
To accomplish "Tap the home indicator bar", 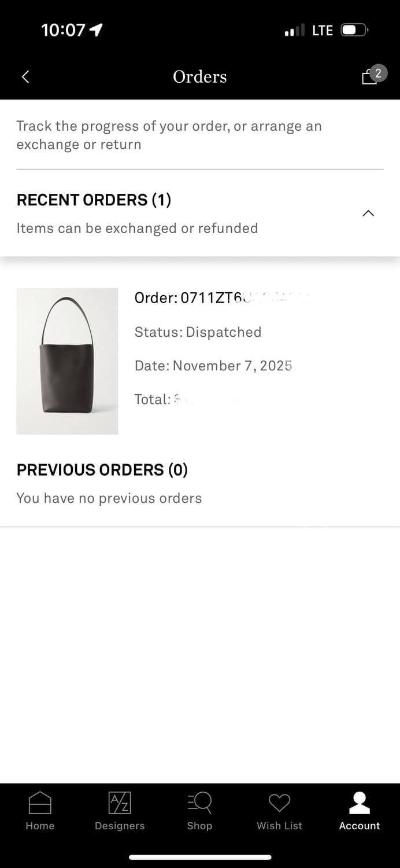I will pyautogui.click(x=200, y=857).
